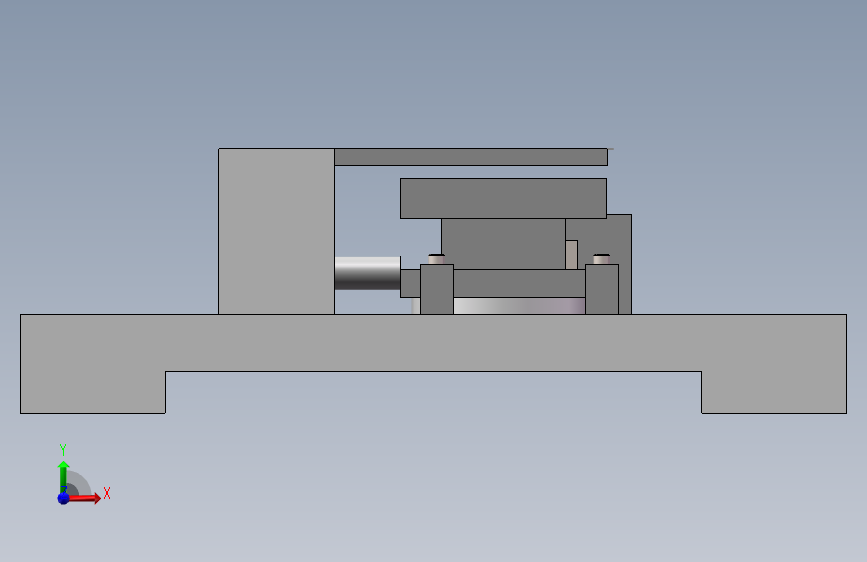This screenshot has height=562, width=867.
Task: Select the wide dark upper block
Action: click(x=503, y=198)
